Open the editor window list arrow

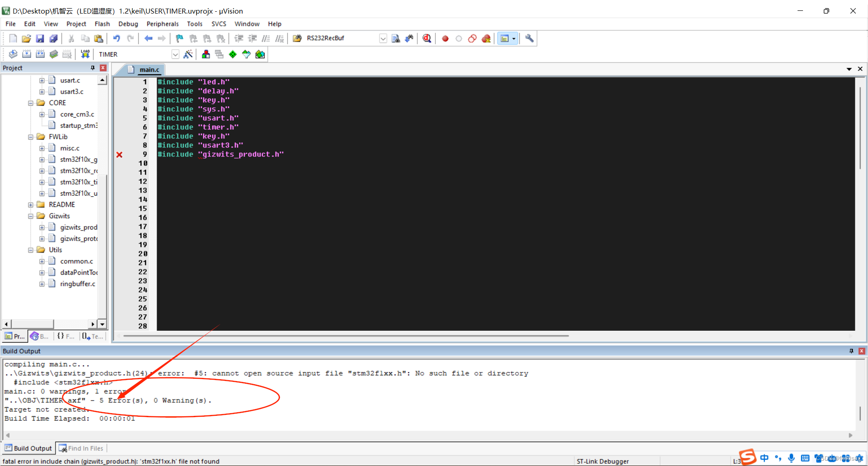[849, 69]
